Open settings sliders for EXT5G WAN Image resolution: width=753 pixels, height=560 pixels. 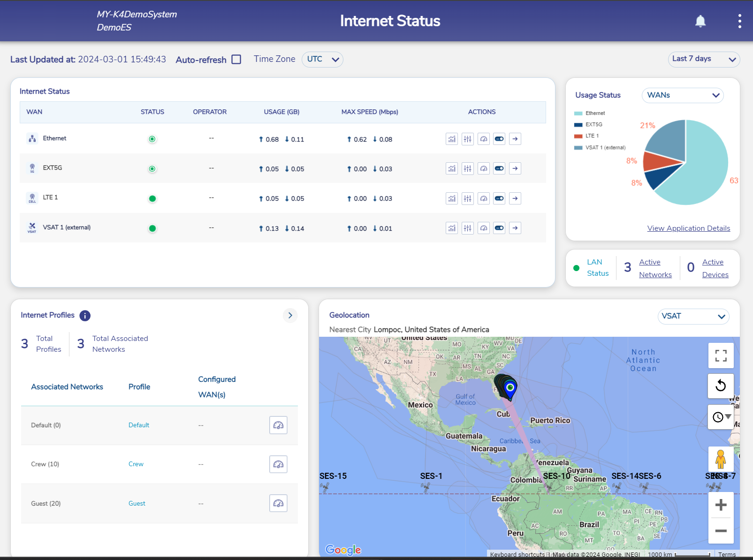point(467,169)
